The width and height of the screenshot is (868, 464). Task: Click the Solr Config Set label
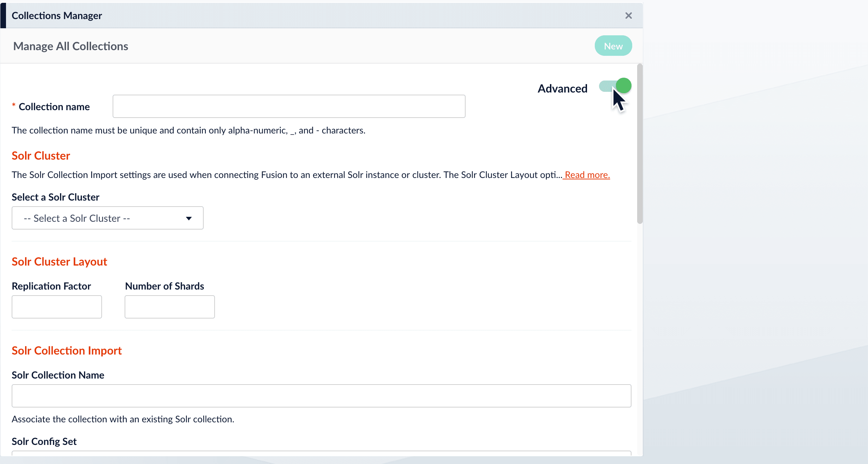point(44,441)
